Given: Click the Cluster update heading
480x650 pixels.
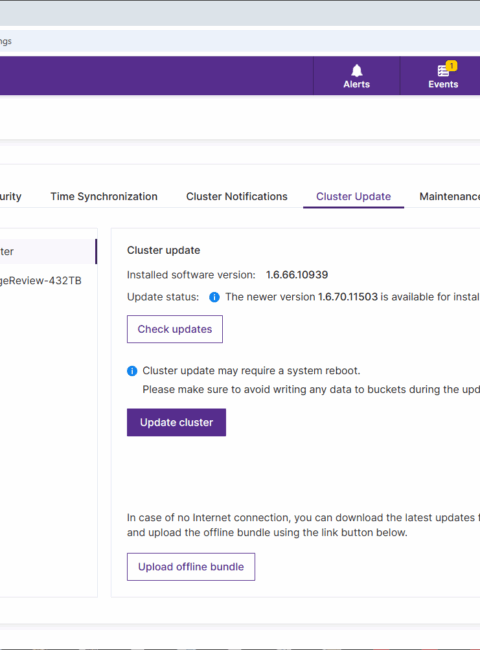Looking at the screenshot, I should pyautogui.click(x=164, y=250).
